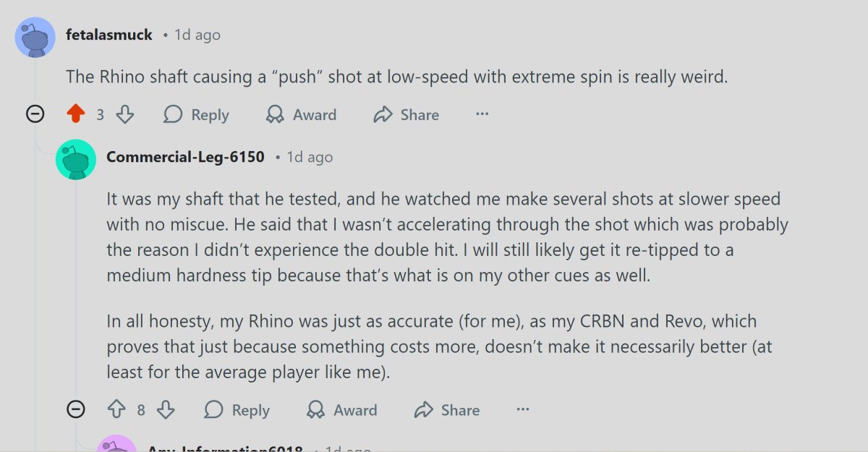Share fetalasmuck's comment

(x=406, y=114)
